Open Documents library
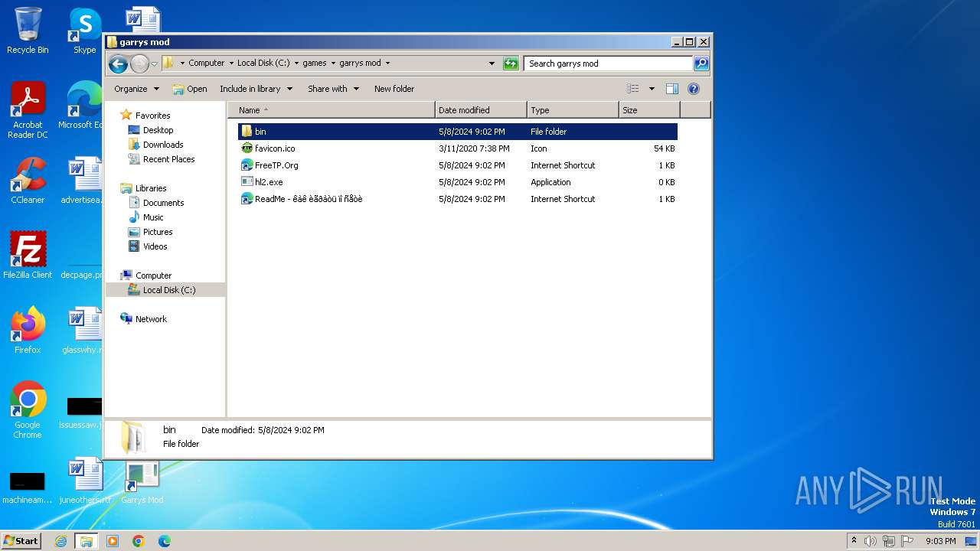Image resolution: width=980 pixels, height=551 pixels. click(163, 203)
